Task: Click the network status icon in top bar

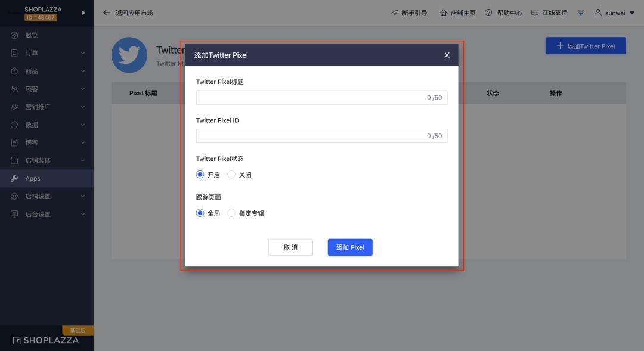Action: click(x=580, y=12)
